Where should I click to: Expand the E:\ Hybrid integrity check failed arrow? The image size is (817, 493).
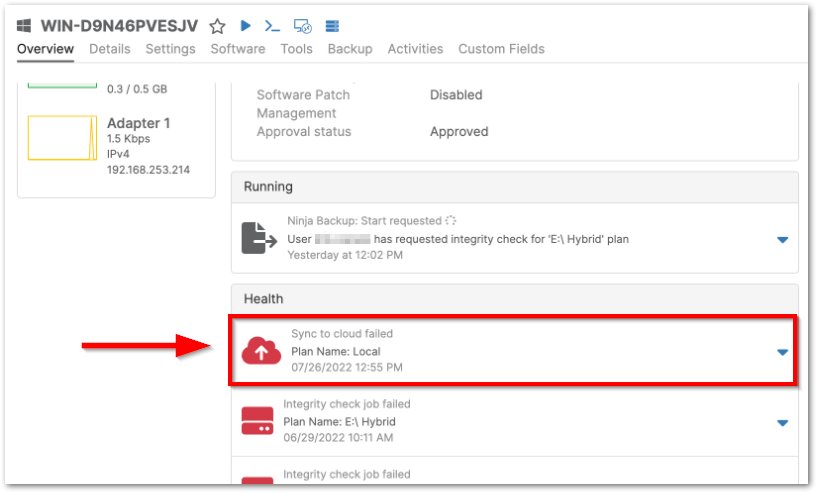(x=782, y=422)
